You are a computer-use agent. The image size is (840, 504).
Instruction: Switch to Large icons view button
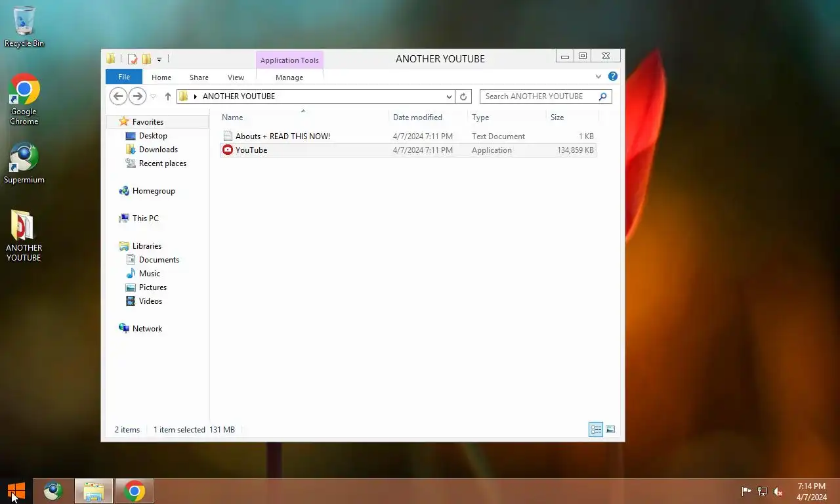pos(610,430)
